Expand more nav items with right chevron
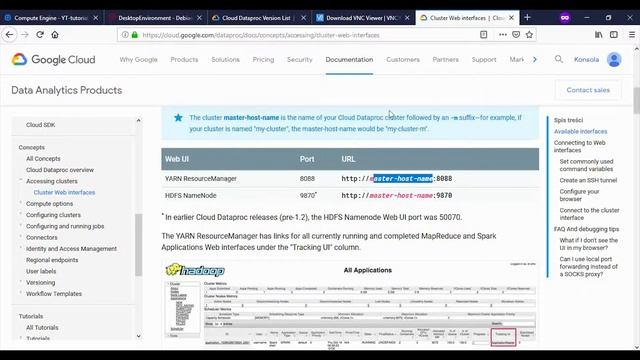 535,60
